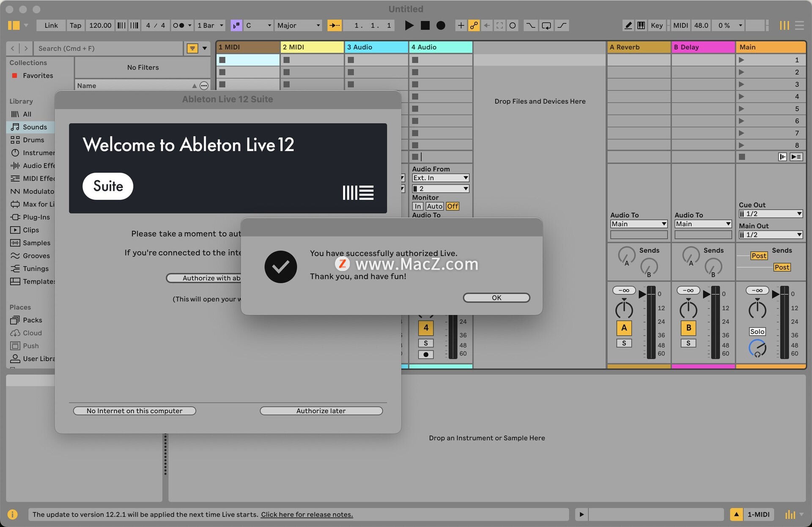Open B Delay Audio To Main dropdown

pyautogui.click(x=703, y=224)
